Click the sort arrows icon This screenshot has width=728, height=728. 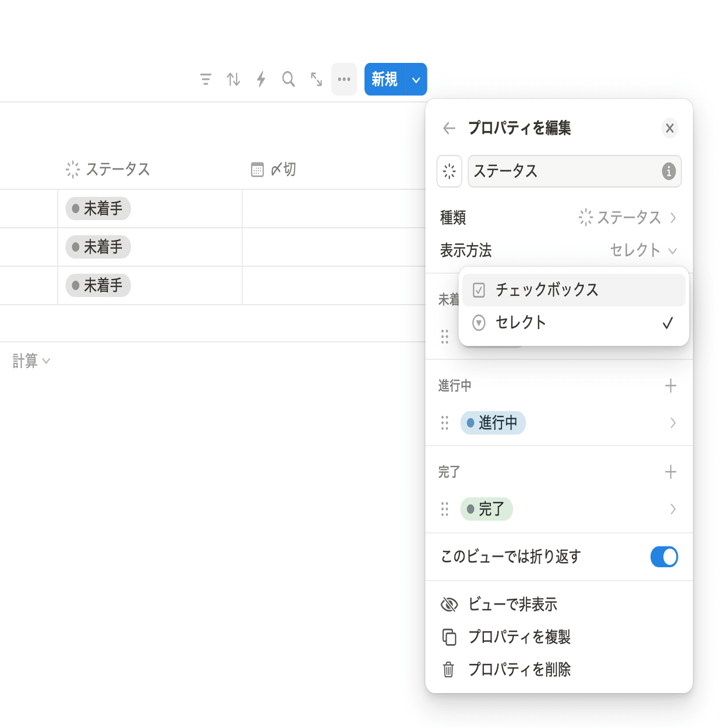click(x=234, y=79)
